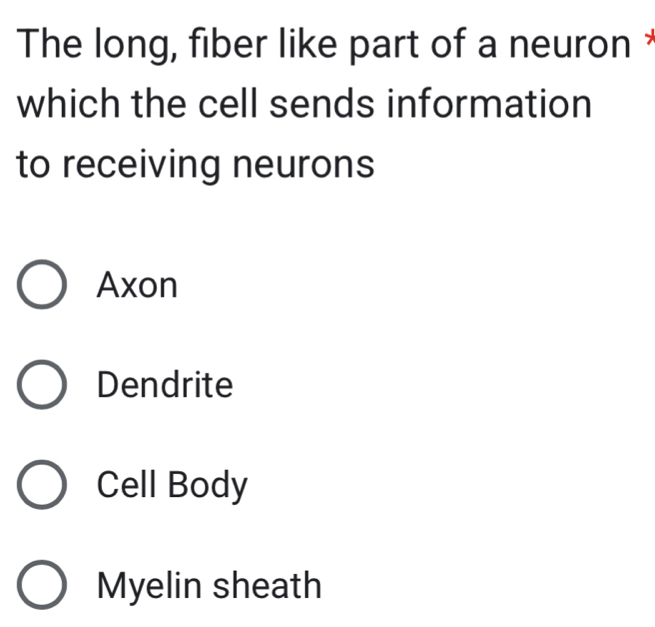The width and height of the screenshot is (655, 627).
Task: Click the word 'sheath' in last option
Action: point(267,585)
